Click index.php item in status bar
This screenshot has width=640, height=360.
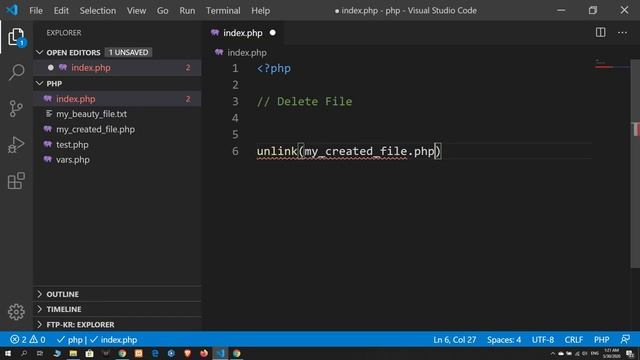[x=114, y=340]
